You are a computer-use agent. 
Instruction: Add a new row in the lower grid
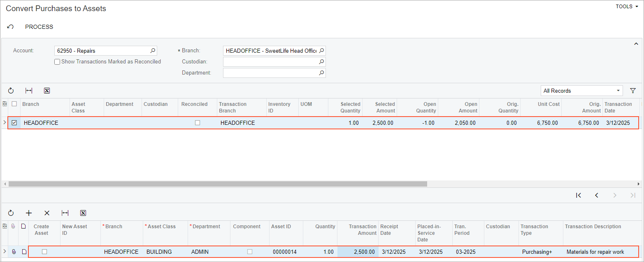click(x=29, y=213)
